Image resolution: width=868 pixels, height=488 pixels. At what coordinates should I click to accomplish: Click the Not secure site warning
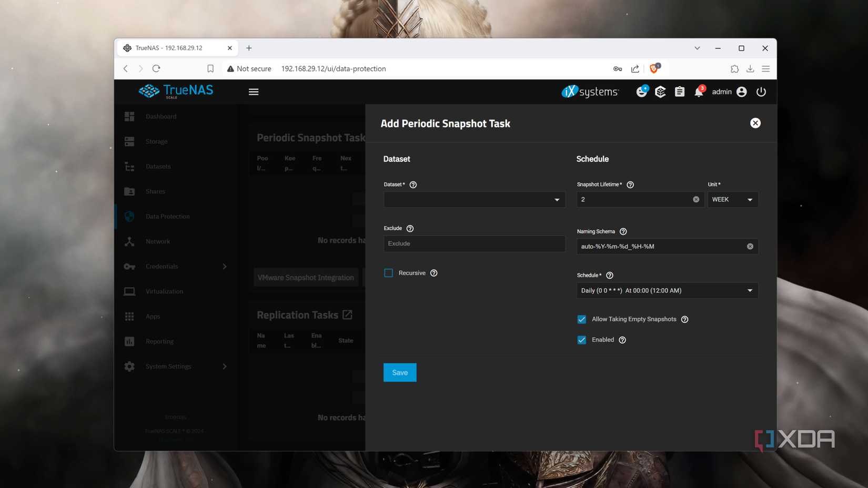[249, 69]
